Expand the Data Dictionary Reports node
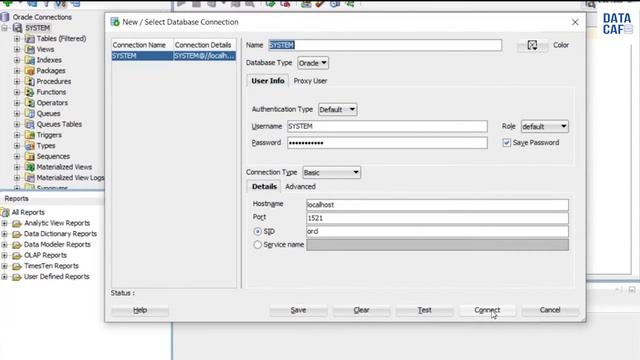 4,234
